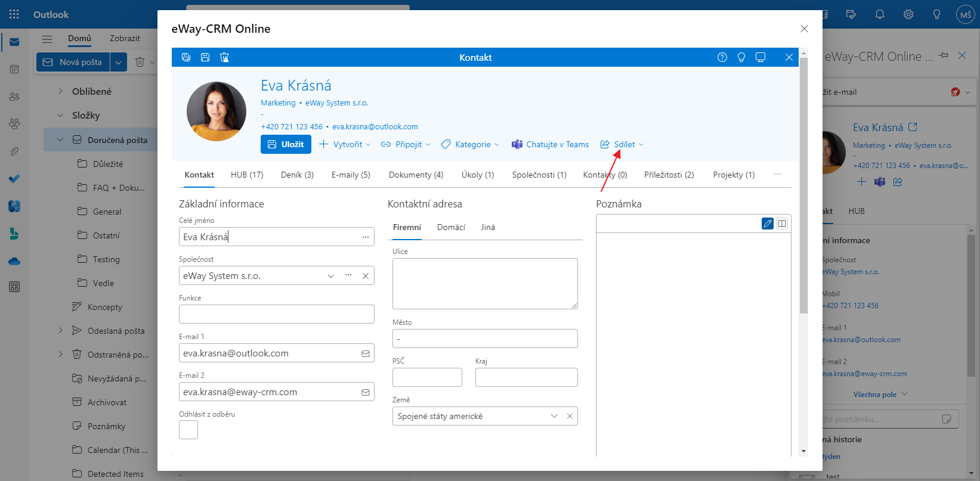Click the split view icon in Poznámka
980x481 pixels.
point(782,224)
